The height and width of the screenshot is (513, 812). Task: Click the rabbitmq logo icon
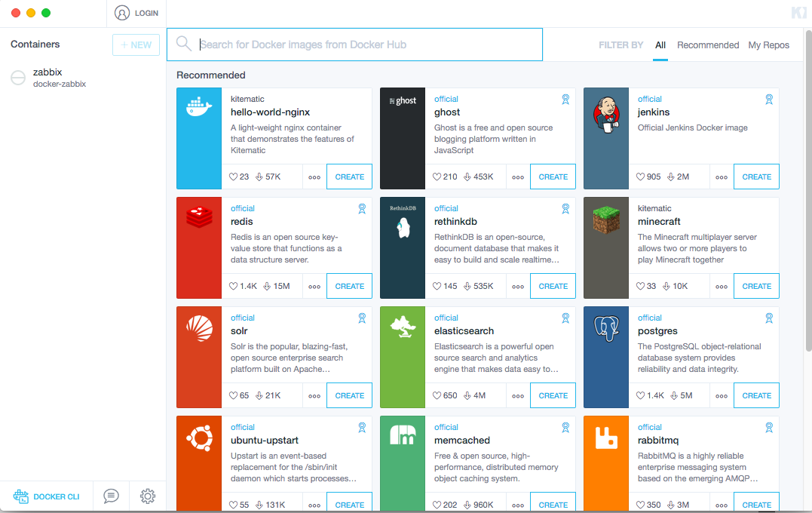click(x=606, y=438)
